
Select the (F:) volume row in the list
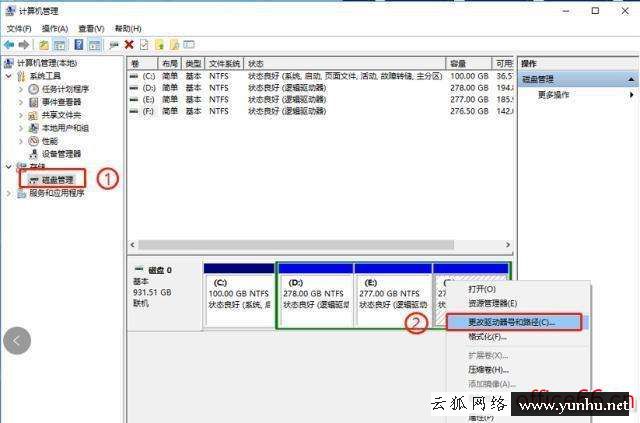pyautogui.click(x=320, y=111)
